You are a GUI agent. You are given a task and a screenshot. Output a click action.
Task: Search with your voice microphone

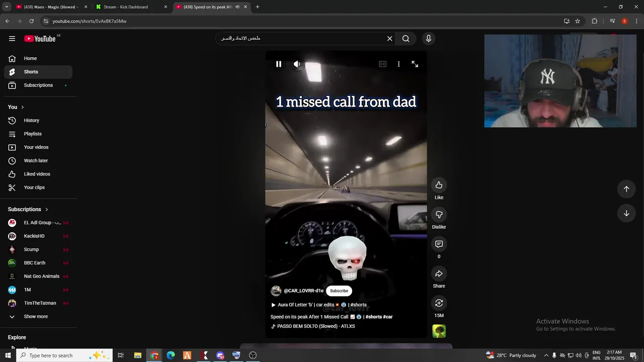point(429,39)
